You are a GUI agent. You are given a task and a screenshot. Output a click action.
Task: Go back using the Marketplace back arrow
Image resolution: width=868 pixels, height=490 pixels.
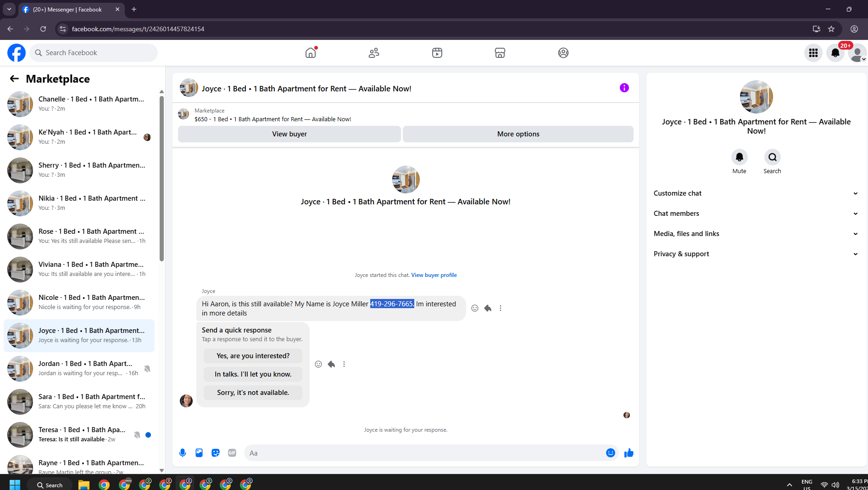point(14,79)
